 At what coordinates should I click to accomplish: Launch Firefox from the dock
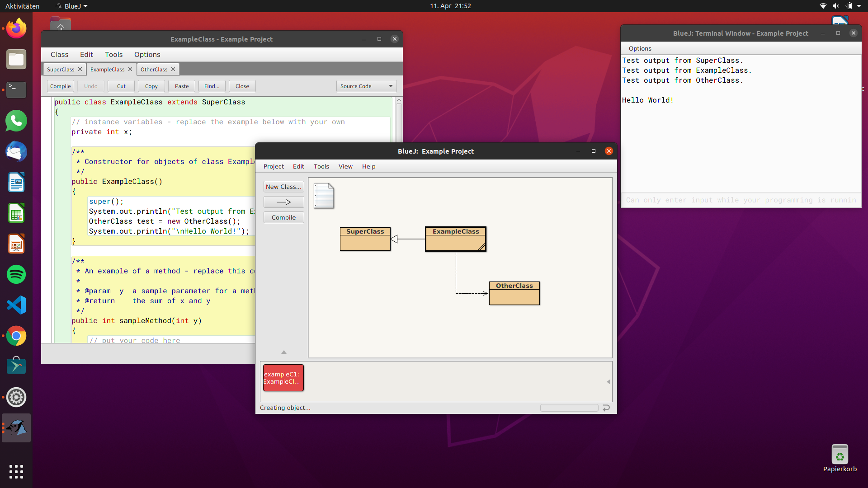click(x=16, y=28)
